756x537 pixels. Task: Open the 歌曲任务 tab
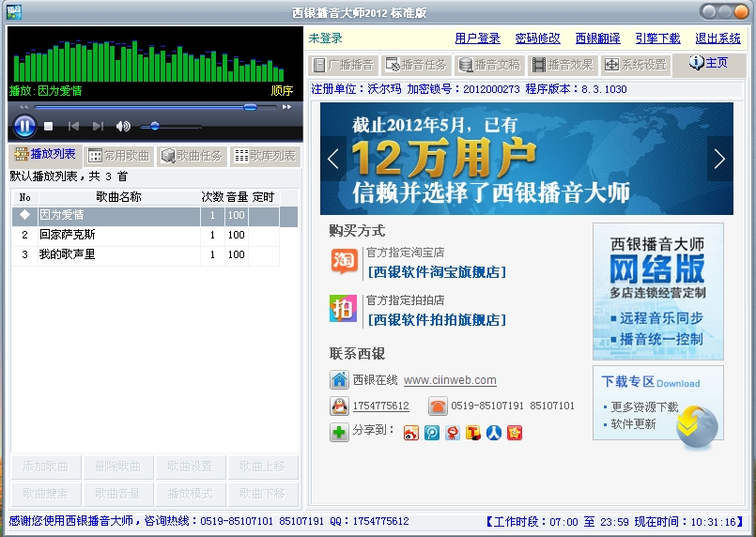click(192, 156)
